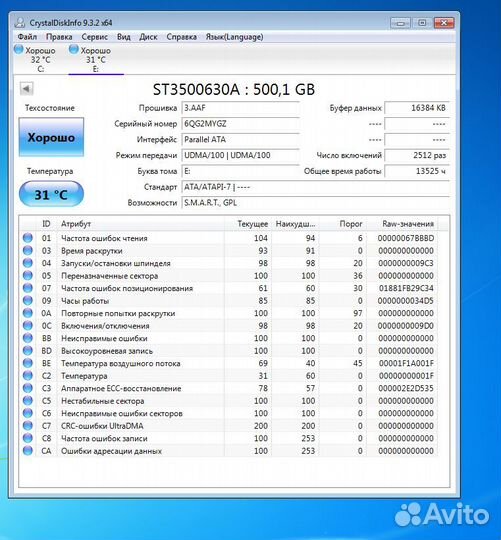The image size is (501, 540).
Task: Click the disk title ST3500630A : 500,1 GB
Action: (234, 90)
